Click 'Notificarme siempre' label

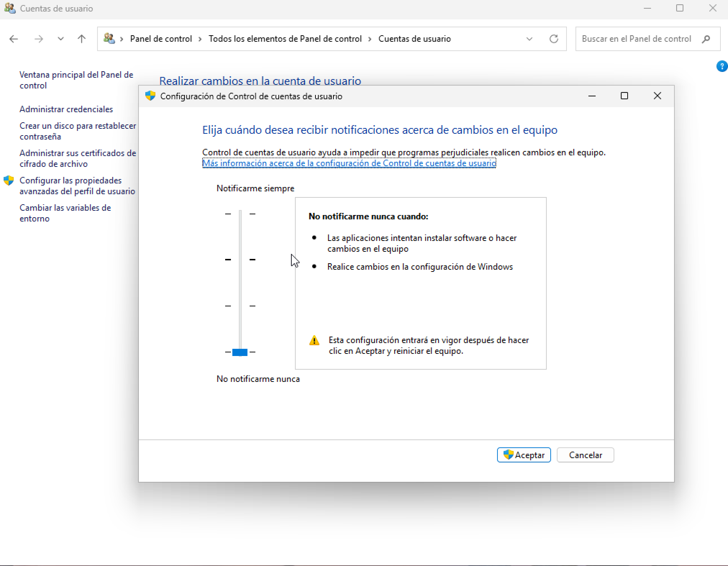(255, 188)
